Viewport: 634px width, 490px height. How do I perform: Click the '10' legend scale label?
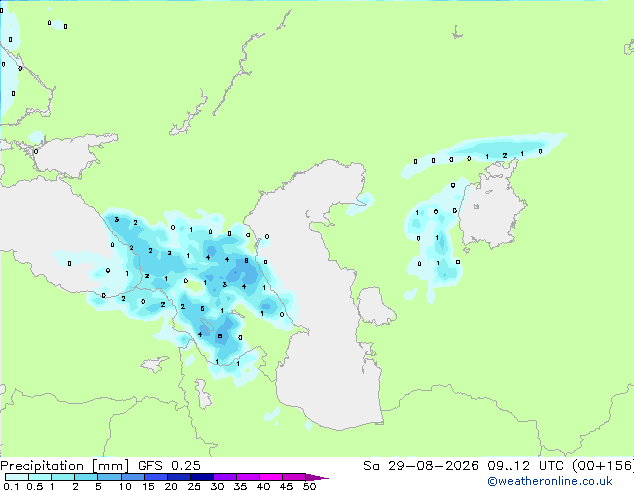[x=125, y=486]
